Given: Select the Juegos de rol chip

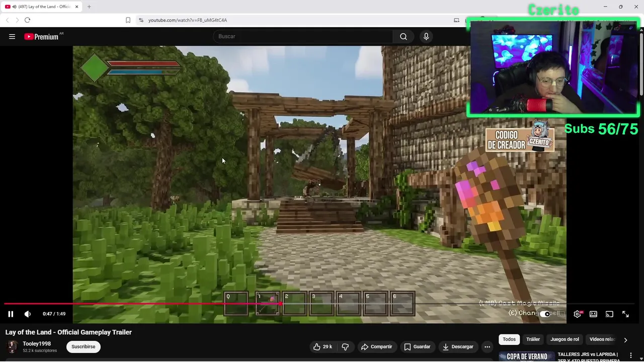Looking at the screenshot, I should 565,339.
